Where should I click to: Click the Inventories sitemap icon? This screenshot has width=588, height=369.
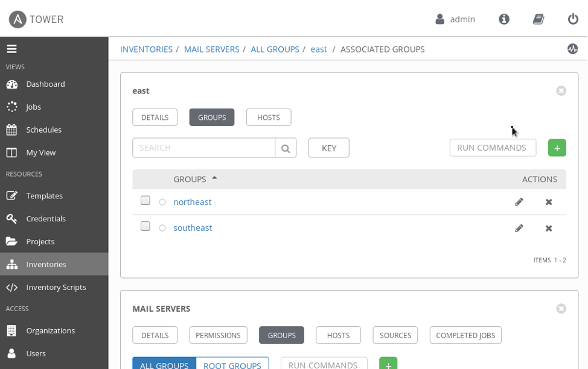(x=11, y=265)
